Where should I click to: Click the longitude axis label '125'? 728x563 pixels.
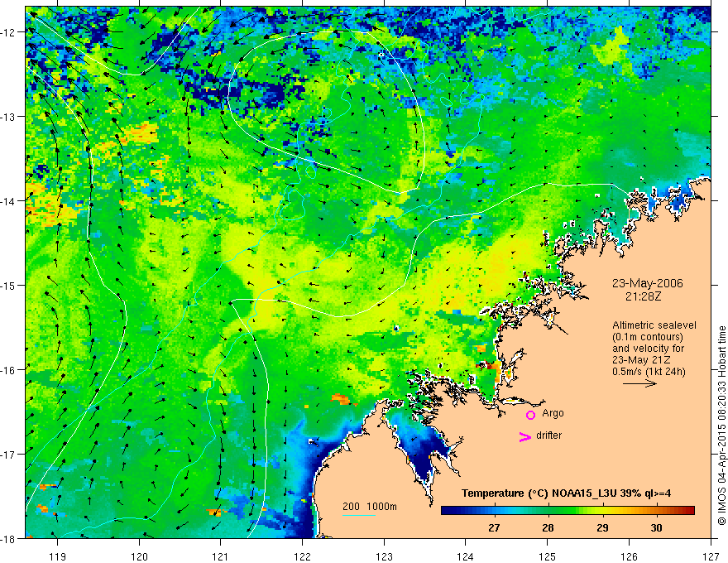(x=548, y=556)
